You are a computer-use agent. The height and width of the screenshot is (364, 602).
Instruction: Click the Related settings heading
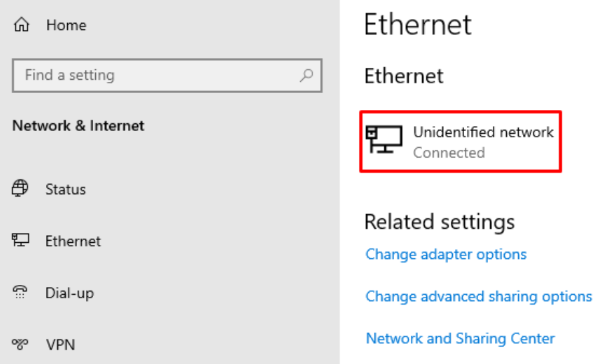coord(439,222)
